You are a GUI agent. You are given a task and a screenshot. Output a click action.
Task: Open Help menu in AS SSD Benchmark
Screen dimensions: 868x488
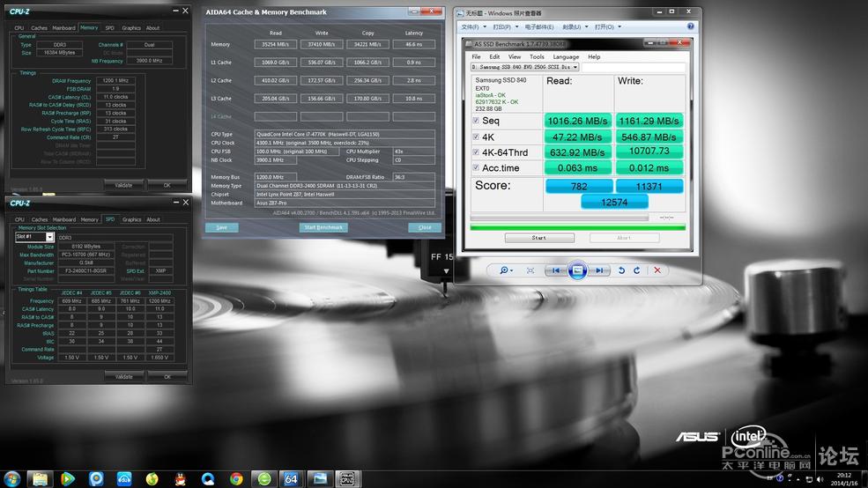click(x=594, y=56)
